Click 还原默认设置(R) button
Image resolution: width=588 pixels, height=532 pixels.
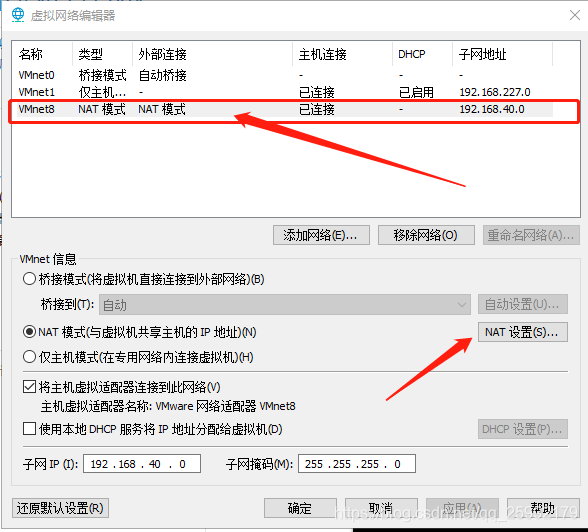60,508
